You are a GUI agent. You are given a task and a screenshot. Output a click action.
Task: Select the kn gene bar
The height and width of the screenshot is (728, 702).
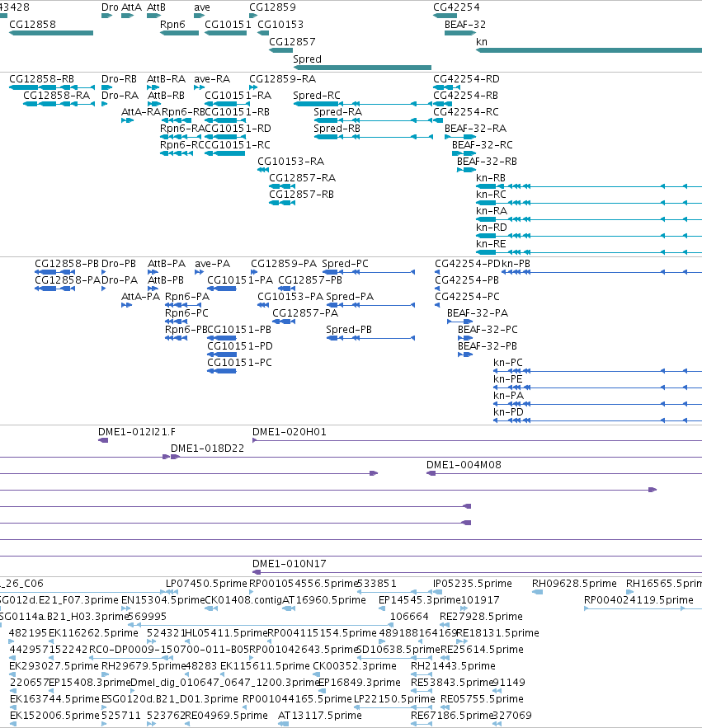(589, 50)
